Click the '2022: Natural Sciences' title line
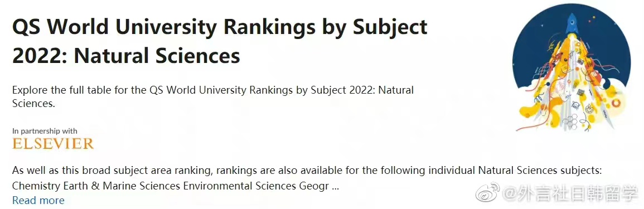Screen dimensions: 644x209 pos(126,55)
